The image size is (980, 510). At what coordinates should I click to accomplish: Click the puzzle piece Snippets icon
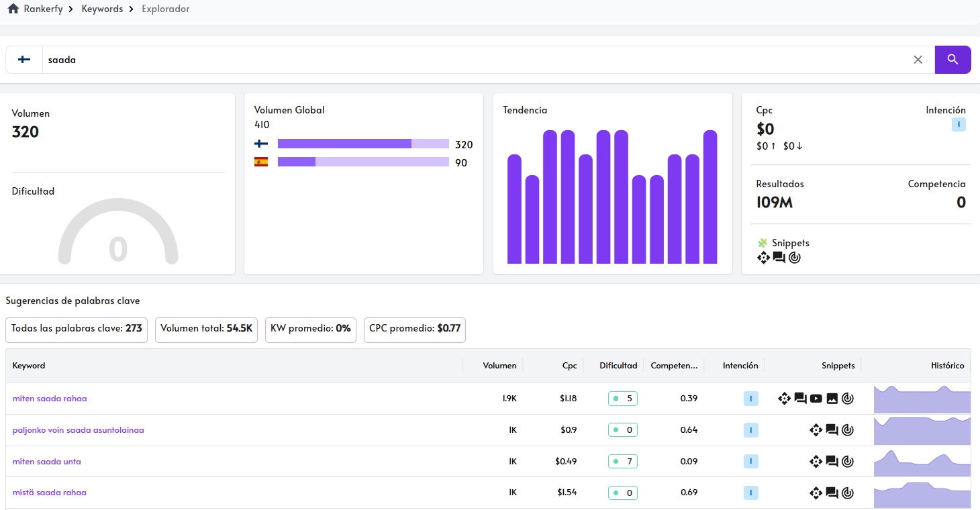pyautogui.click(x=762, y=243)
